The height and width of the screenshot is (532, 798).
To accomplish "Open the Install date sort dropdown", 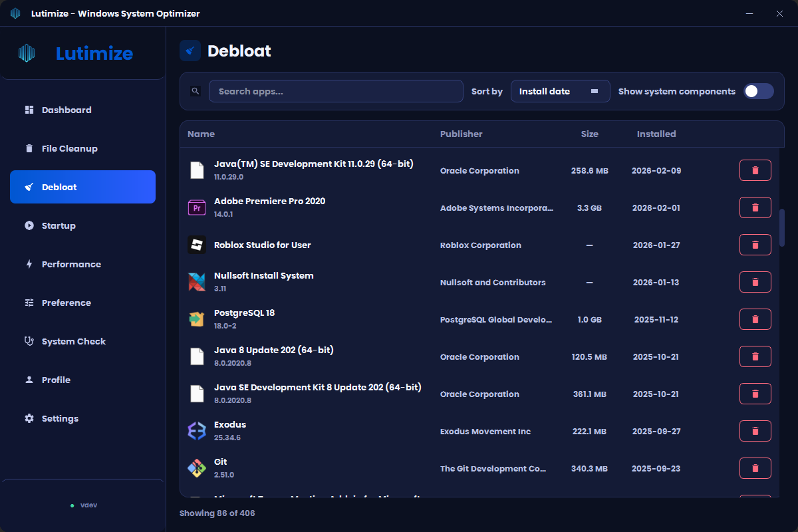I will click(x=560, y=91).
